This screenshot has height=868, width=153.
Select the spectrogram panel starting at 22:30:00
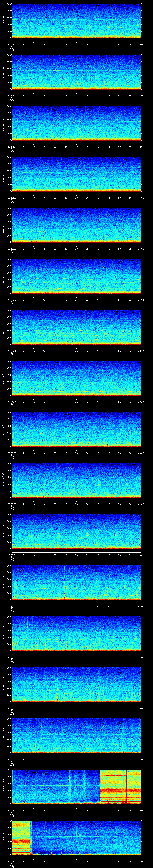coord(77,72)
